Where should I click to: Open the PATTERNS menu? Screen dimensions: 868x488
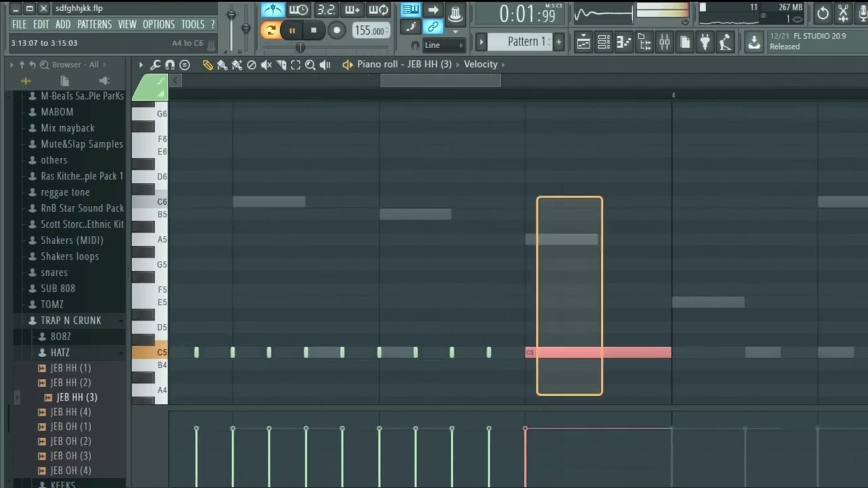pos(94,24)
